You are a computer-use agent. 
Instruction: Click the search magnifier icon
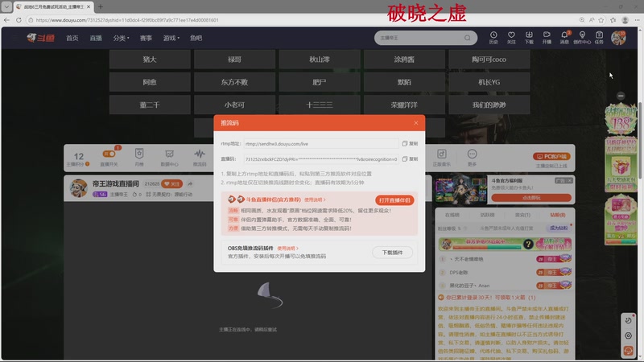point(468,38)
